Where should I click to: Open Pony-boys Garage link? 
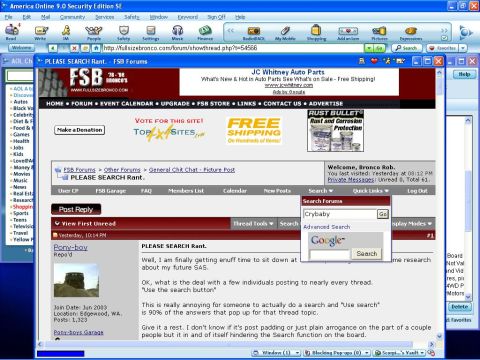click(x=78, y=332)
